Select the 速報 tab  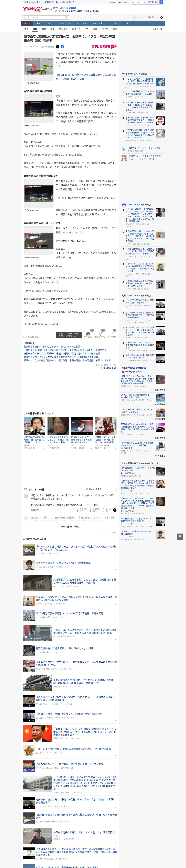click(x=38, y=24)
